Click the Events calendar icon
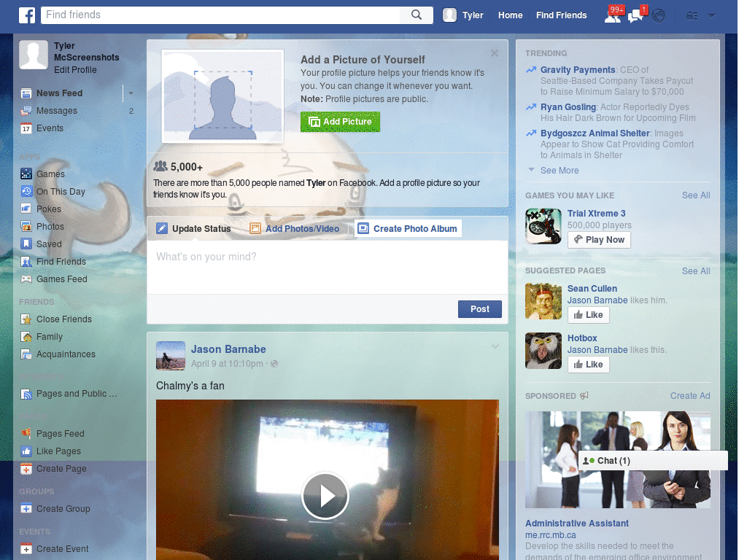747x560 pixels. pyautogui.click(x=26, y=128)
